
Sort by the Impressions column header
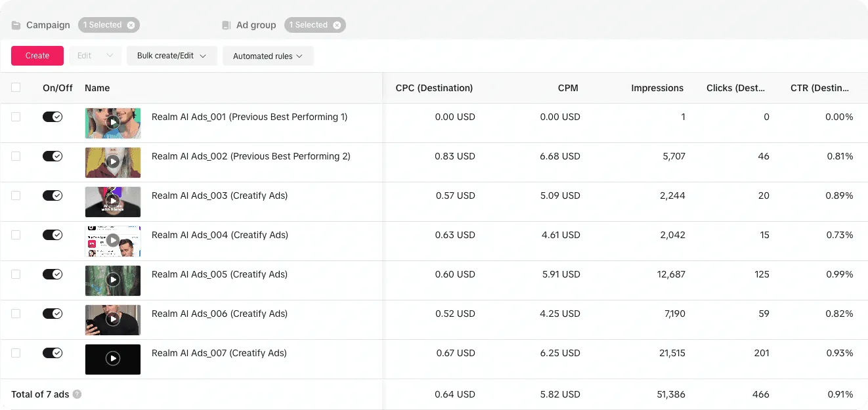click(x=657, y=88)
